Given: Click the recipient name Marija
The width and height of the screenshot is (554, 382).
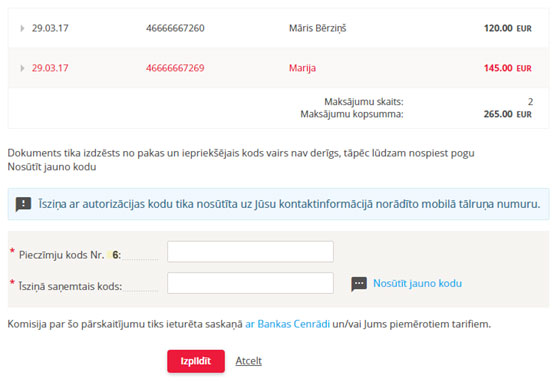Looking at the screenshot, I should pyautogui.click(x=302, y=68).
